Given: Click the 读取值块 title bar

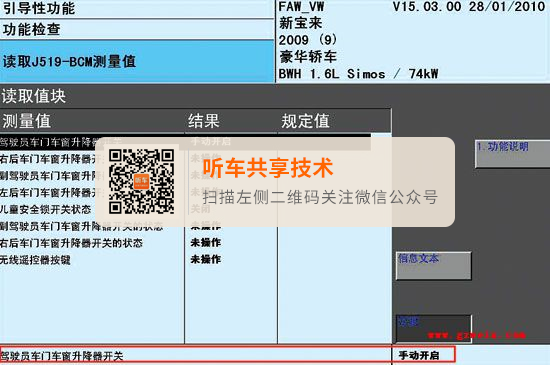Looking at the screenshot, I should click(x=275, y=96).
